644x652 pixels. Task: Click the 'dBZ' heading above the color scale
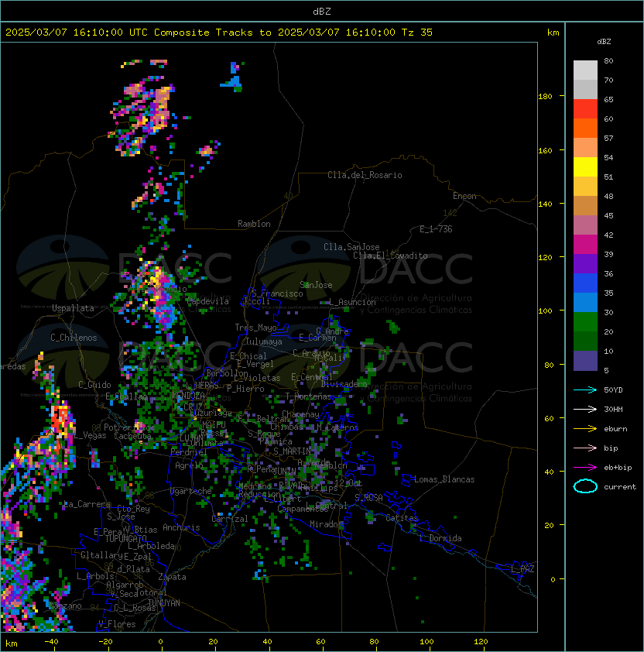click(x=604, y=42)
